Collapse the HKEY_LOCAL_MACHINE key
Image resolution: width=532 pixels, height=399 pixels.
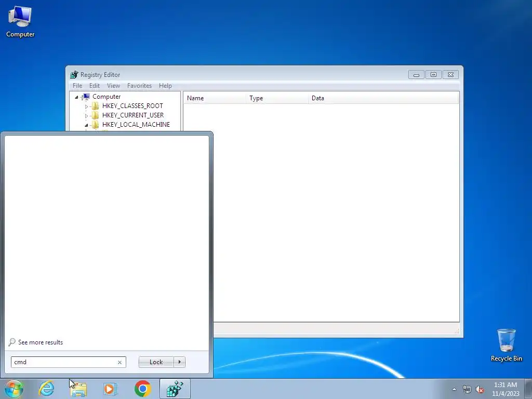coord(86,125)
